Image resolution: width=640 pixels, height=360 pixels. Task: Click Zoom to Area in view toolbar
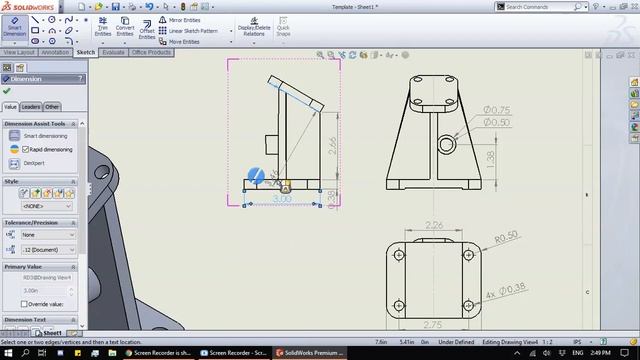[x=331, y=55]
